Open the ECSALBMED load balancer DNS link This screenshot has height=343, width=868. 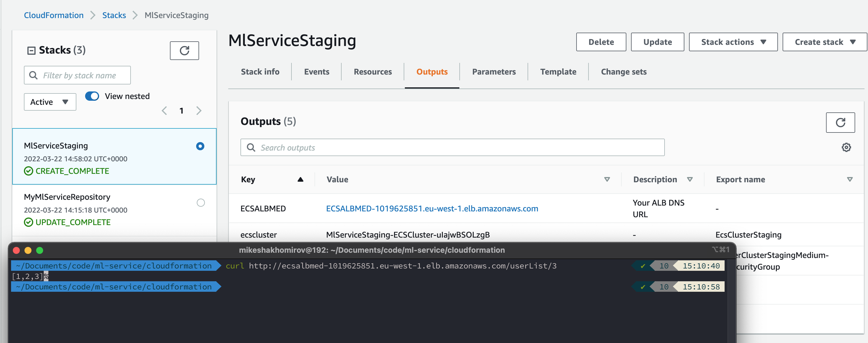click(x=432, y=208)
